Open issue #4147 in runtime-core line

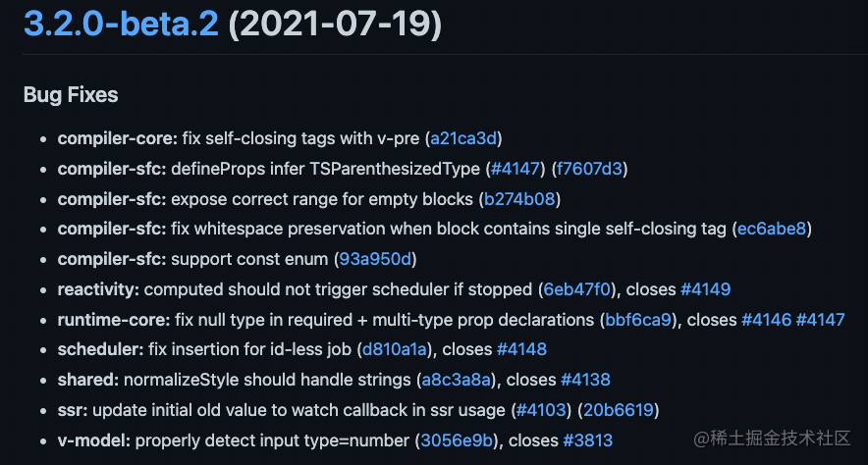[x=821, y=320]
